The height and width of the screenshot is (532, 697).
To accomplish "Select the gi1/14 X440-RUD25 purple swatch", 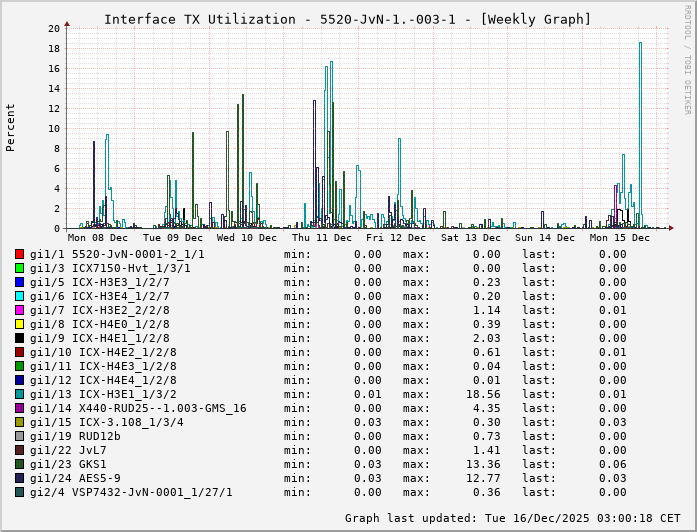I will point(19,408).
